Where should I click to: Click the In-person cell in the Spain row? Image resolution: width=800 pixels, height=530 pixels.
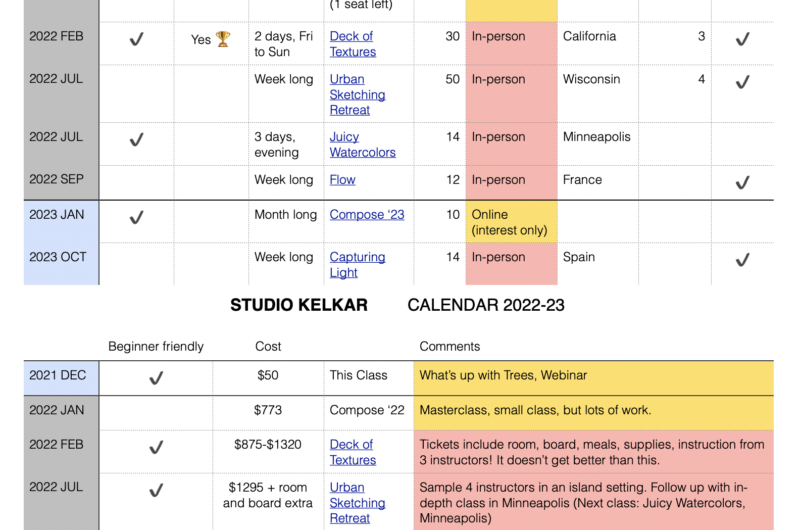[512, 264]
